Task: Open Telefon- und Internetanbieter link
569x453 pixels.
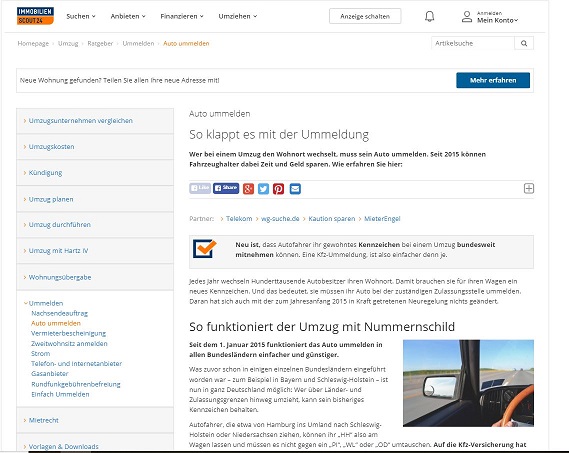Action: (77, 363)
